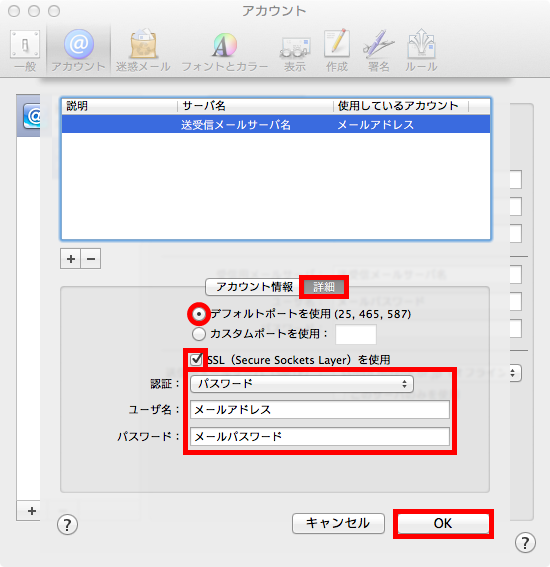Switch to the 詳細 tab
Screen dimensions: 550x567
tap(324, 287)
